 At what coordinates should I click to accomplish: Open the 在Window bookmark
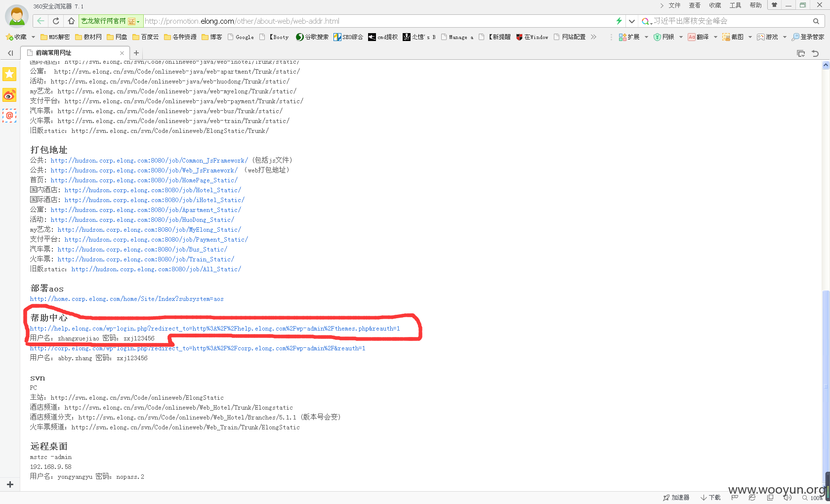[x=532, y=37]
